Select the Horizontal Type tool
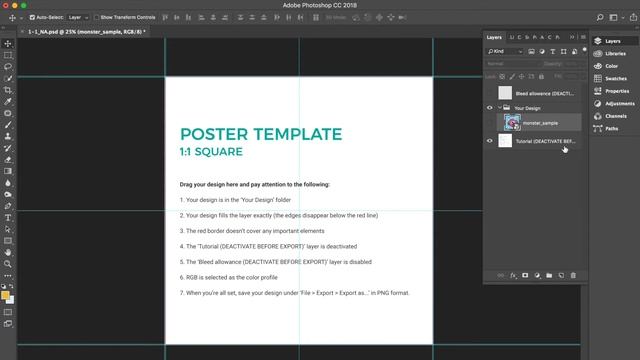 [x=8, y=218]
